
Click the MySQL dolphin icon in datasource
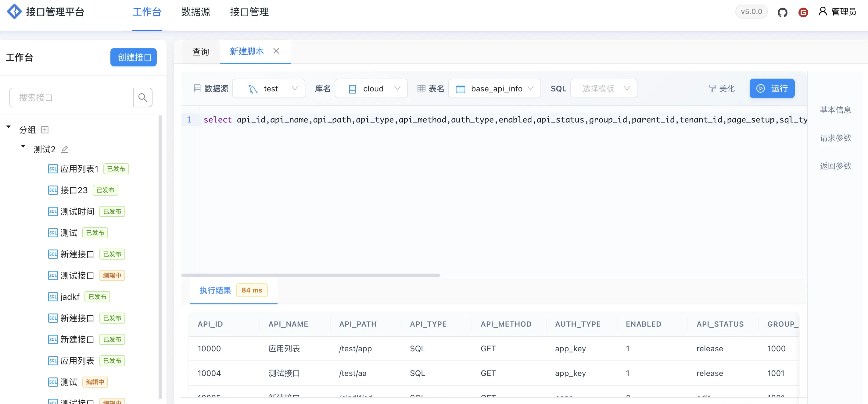coord(253,89)
